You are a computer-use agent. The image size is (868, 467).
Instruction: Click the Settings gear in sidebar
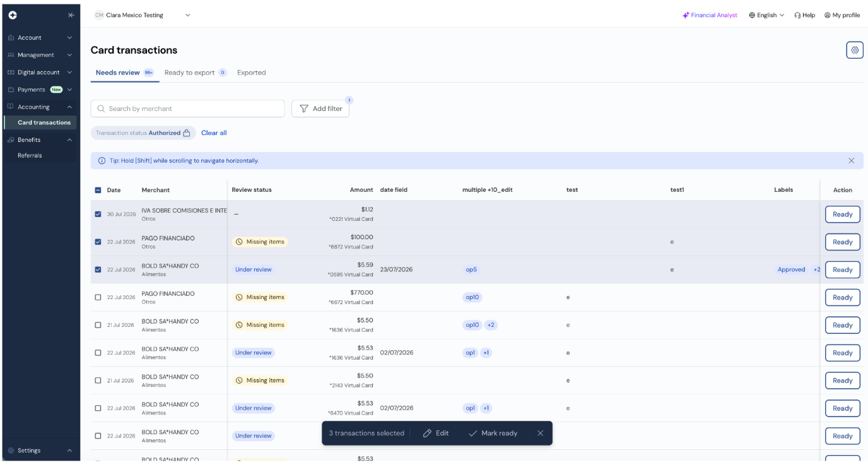coord(11,451)
